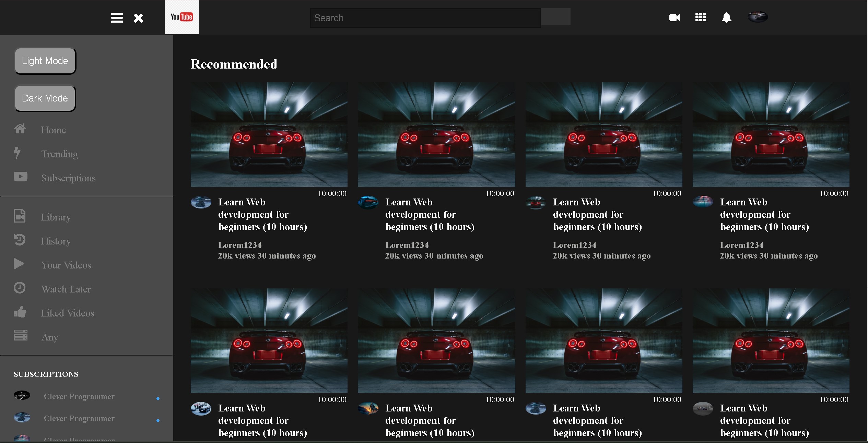This screenshot has width=868, height=443.
Task: Click the Trending lightning bolt icon
Action: 17,153
